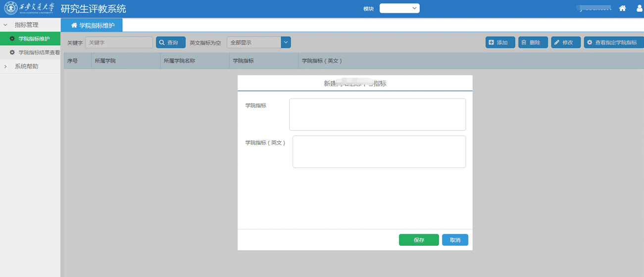Cancel the dialog with 取消

455,240
